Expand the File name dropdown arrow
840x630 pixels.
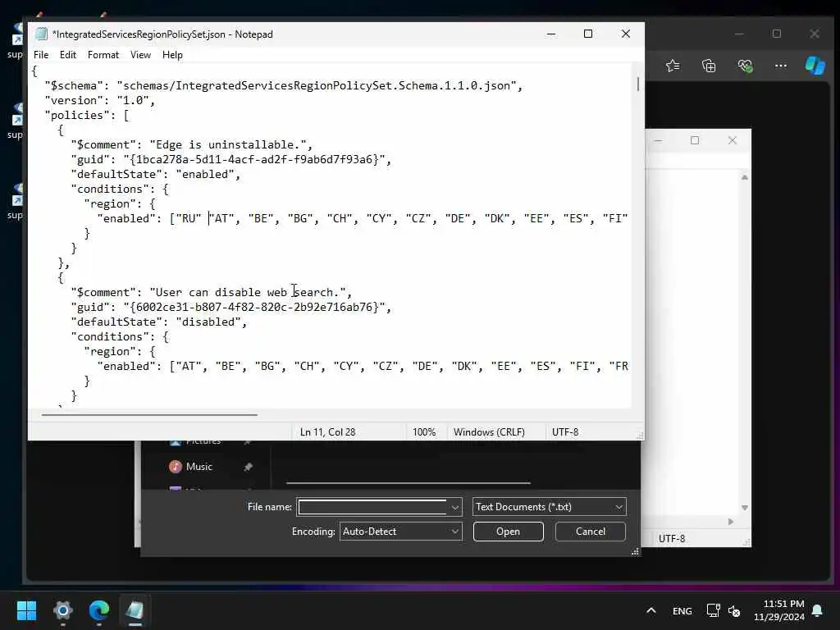tap(454, 507)
